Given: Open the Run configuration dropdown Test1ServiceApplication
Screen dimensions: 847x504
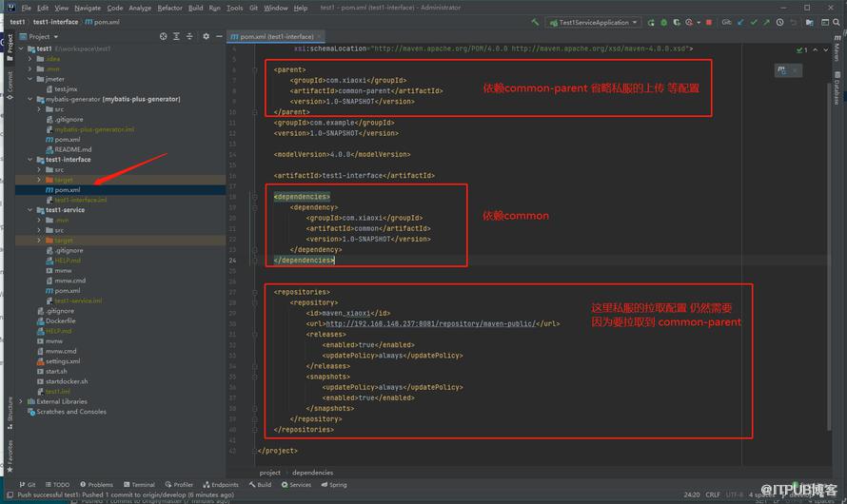Looking at the screenshot, I should coord(593,23).
